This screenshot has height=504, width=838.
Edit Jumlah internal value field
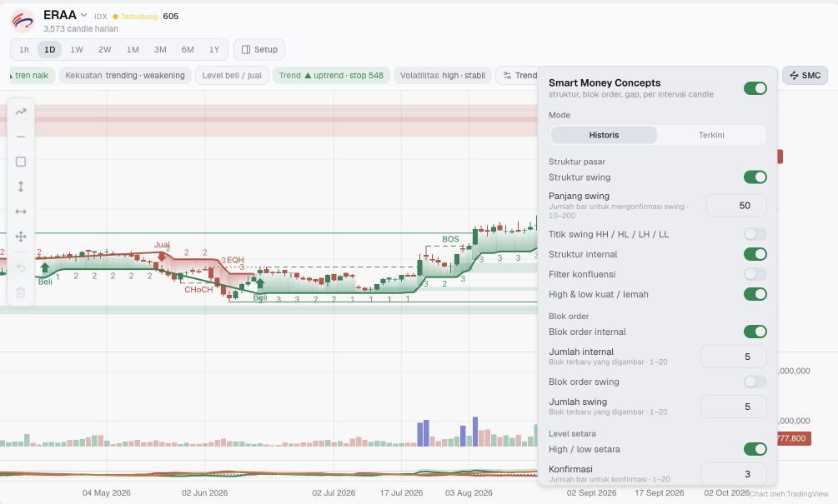(x=733, y=357)
